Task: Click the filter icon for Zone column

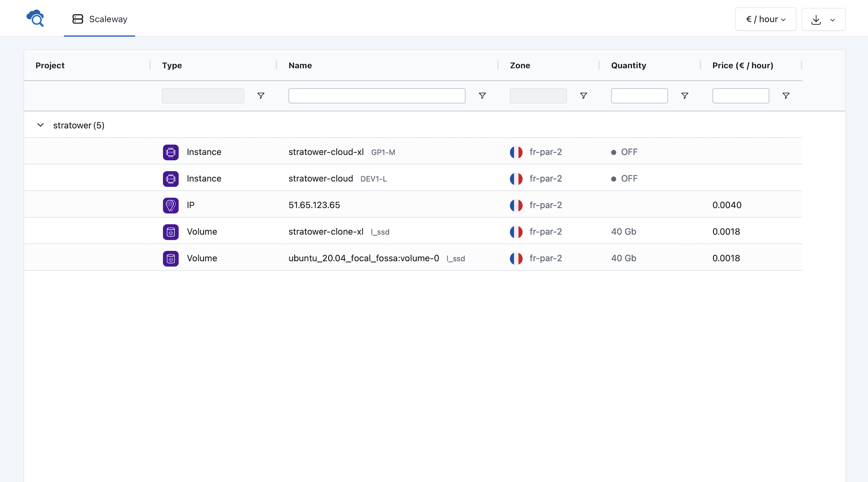Action: (583, 95)
